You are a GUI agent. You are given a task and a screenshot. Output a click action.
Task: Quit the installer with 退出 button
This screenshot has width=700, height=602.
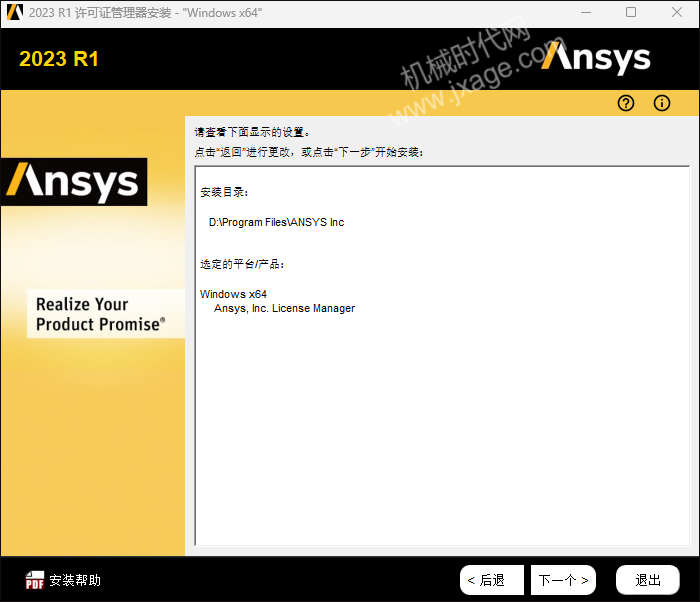pyautogui.click(x=648, y=580)
